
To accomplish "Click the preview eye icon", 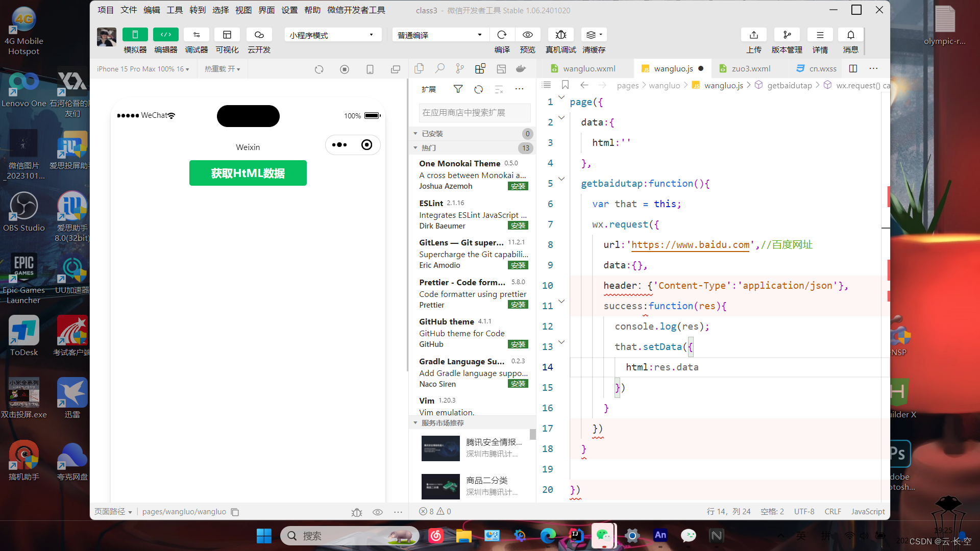I will [528, 35].
